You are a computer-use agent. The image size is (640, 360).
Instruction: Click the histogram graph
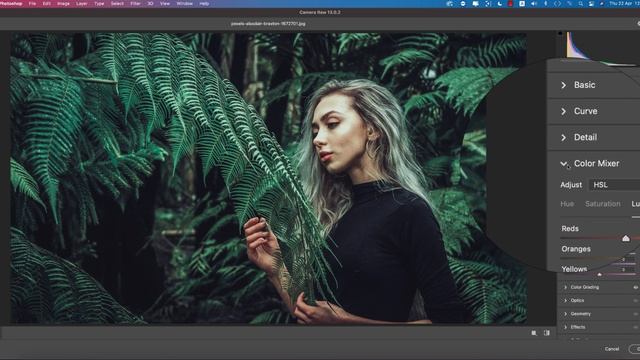click(603, 48)
